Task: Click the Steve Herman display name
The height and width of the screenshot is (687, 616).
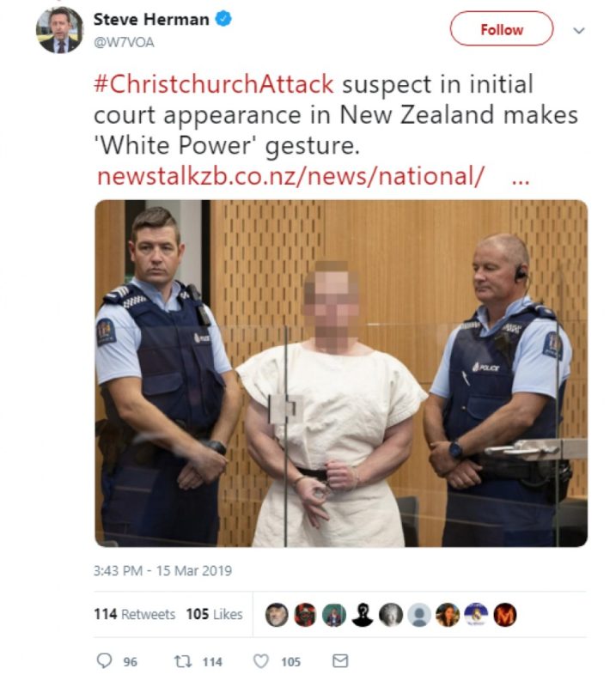Action: (x=151, y=20)
